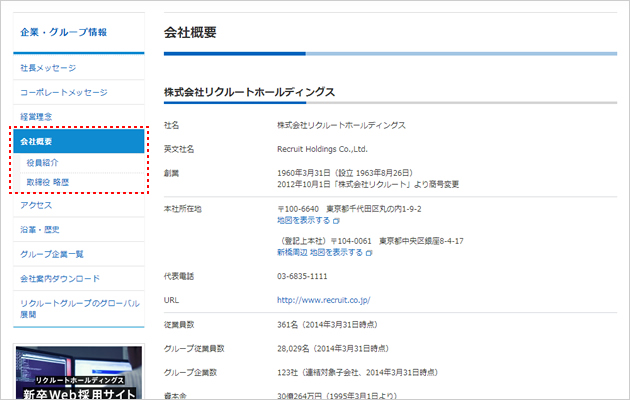Click the 新卒Web採用サイト banner image
630x400 pixels.
[x=79, y=373]
